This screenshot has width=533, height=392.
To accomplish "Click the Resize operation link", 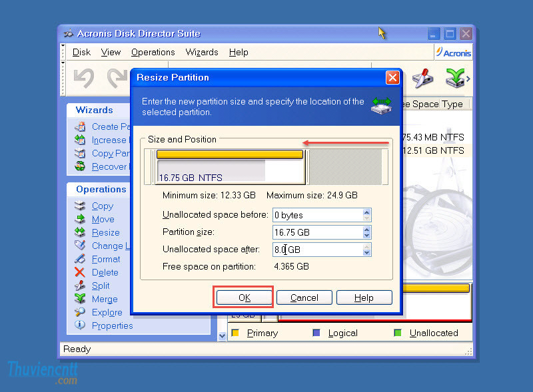I will tap(106, 233).
